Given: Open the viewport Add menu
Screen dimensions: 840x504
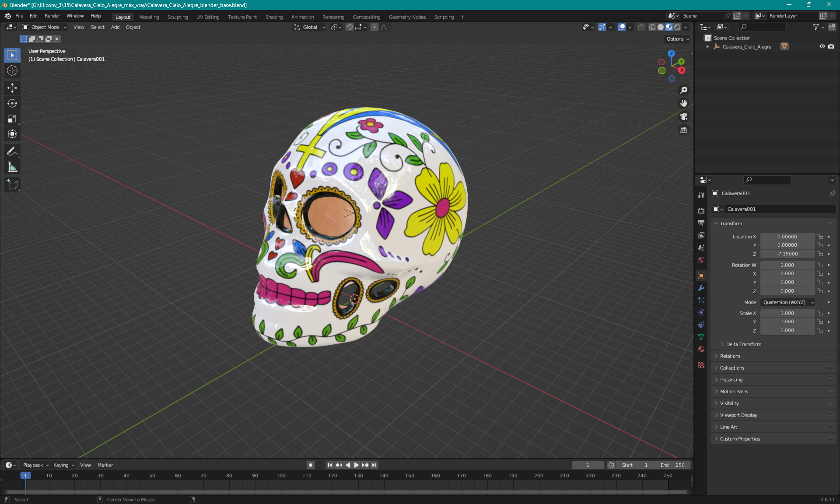Looking at the screenshot, I should [x=115, y=27].
